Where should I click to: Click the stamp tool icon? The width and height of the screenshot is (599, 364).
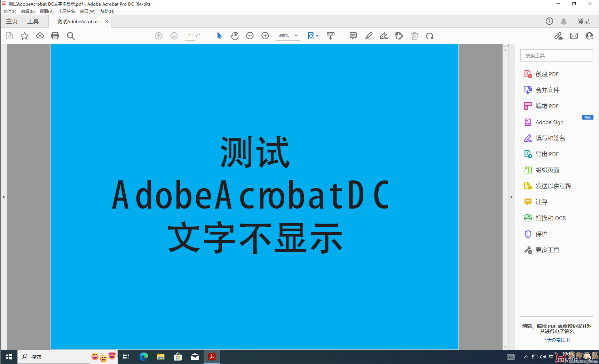[399, 36]
